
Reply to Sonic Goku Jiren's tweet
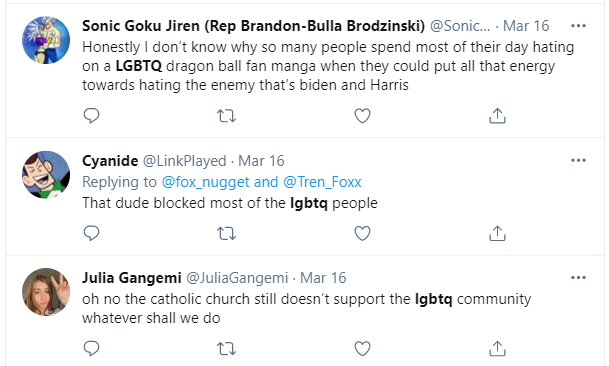point(91,116)
